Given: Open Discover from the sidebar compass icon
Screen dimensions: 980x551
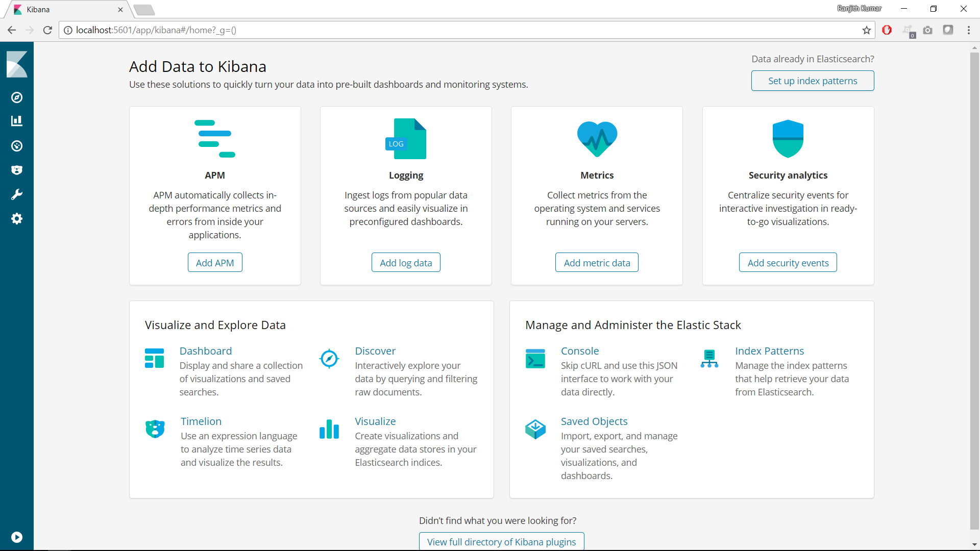Looking at the screenshot, I should (x=17, y=97).
